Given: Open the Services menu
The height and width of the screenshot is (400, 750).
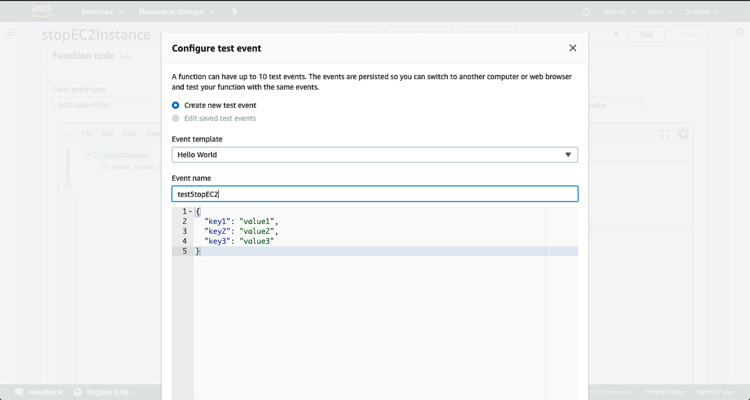Looking at the screenshot, I should coord(102,12).
